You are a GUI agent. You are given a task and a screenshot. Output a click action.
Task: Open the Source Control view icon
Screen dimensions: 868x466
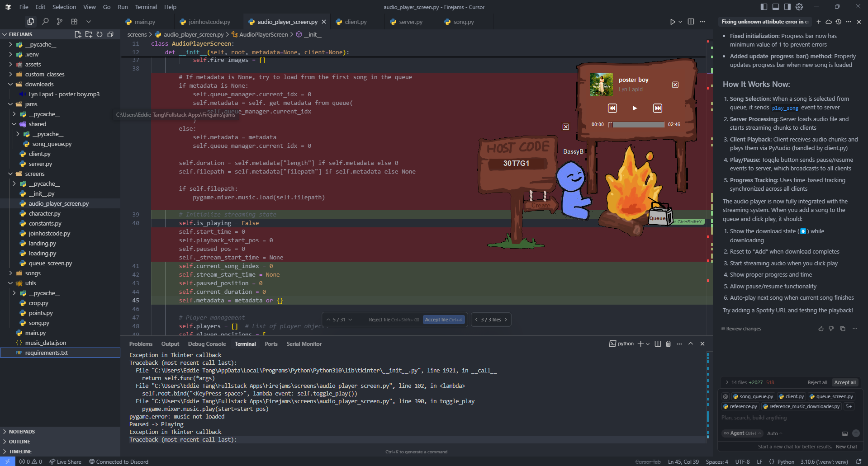pyautogui.click(x=60, y=21)
